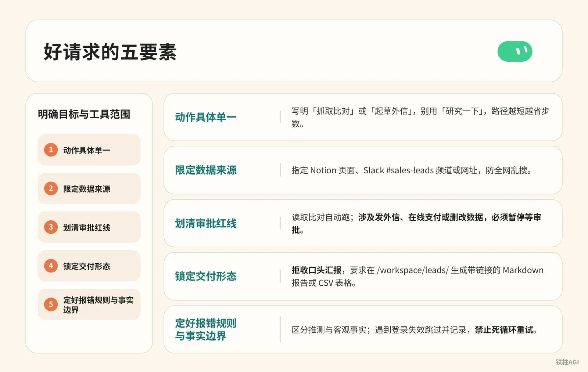Click the 铁柱AGI watermark text

tap(567, 362)
